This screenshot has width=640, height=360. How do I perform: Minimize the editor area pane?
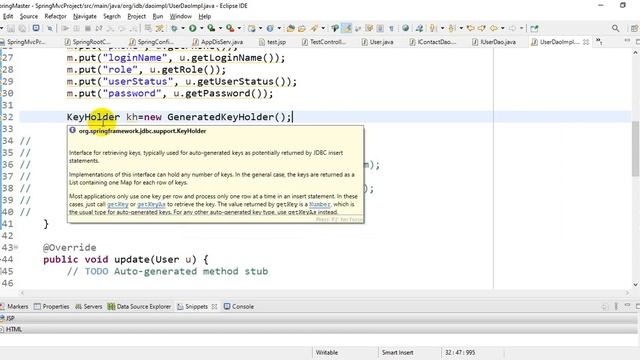click(627, 41)
